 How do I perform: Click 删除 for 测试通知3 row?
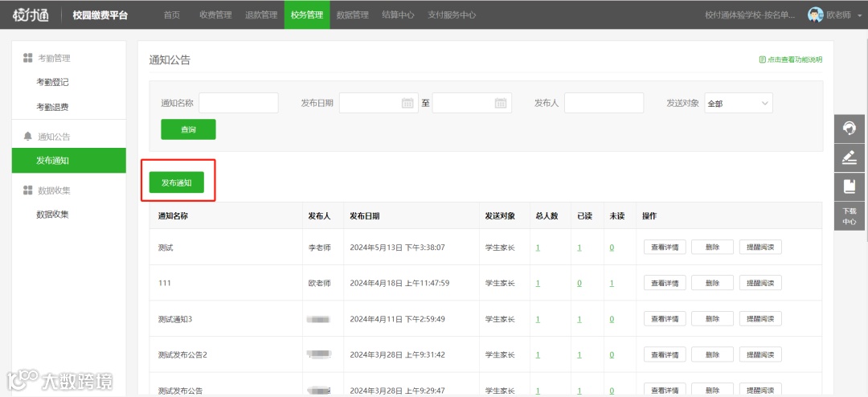[x=712, y=318]
